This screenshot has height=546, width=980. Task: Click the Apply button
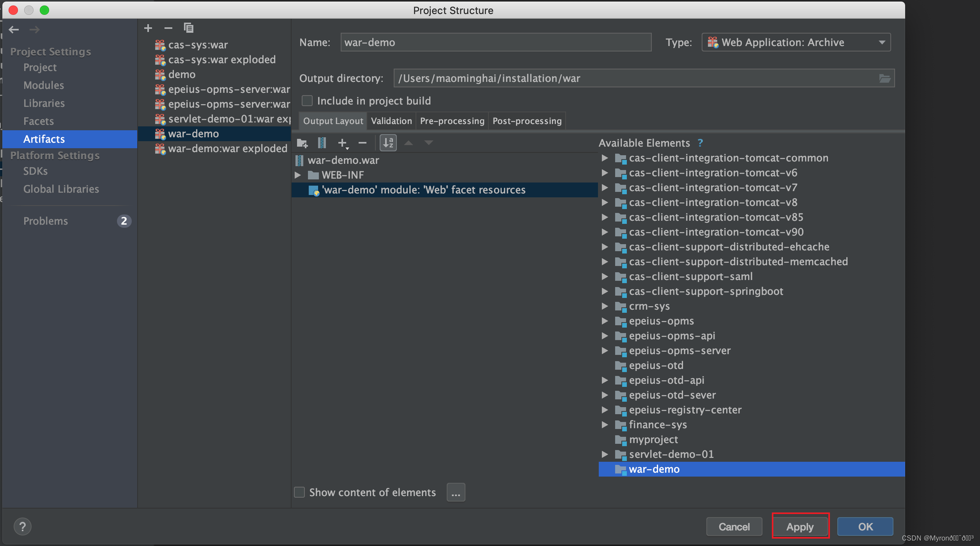click(x=800, y=527)
